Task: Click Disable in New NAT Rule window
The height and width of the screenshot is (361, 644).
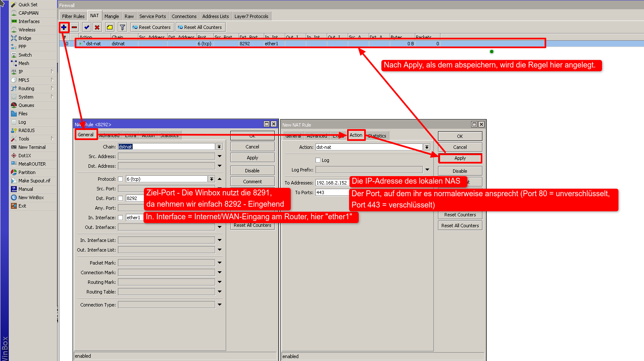Action: 460,171
